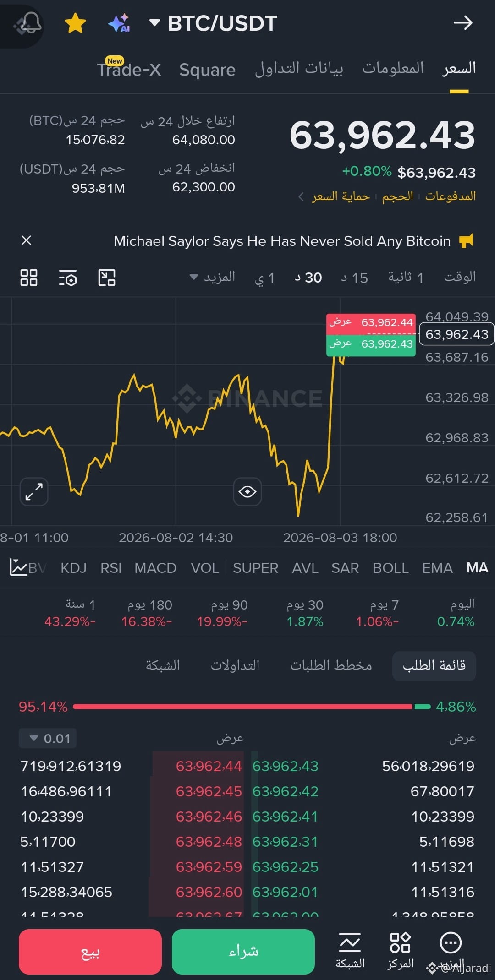Expand the المزيد timeframe dropdown

tap(212, 277)
